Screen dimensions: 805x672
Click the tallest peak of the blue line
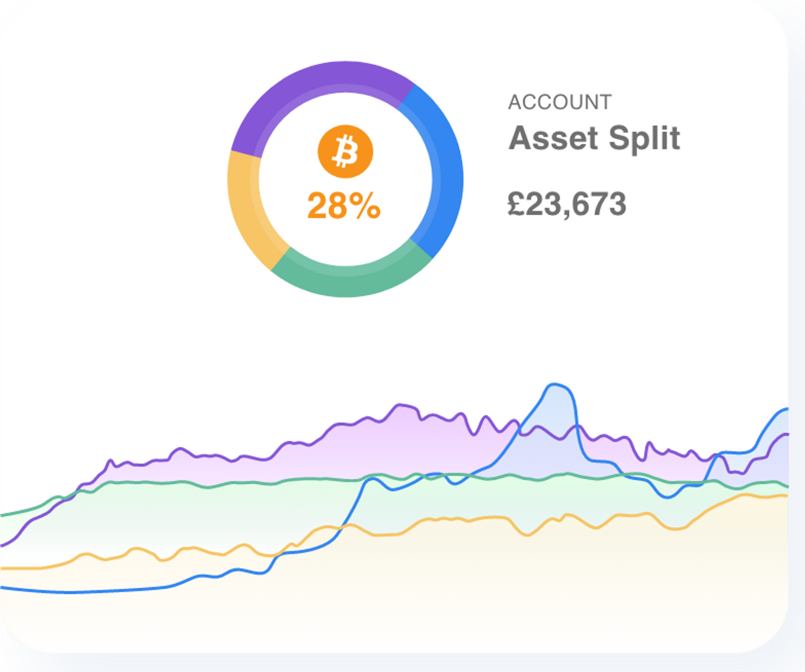555,384
